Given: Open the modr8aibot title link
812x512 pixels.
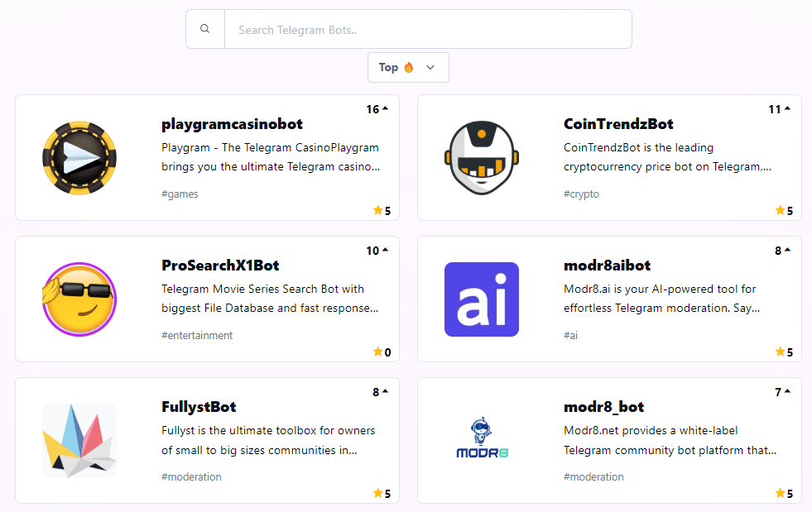Looking at the screenshot, I should (x=607, y=266).
